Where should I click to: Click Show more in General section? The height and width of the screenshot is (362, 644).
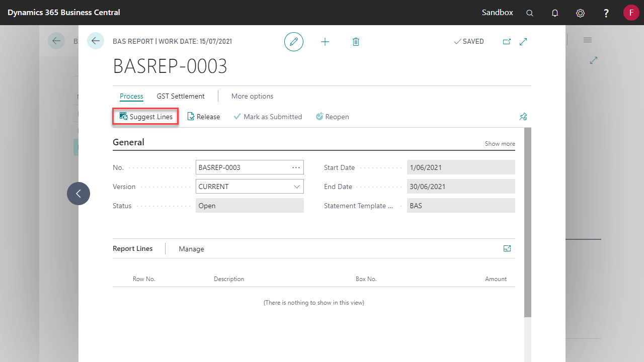[500, 144]
